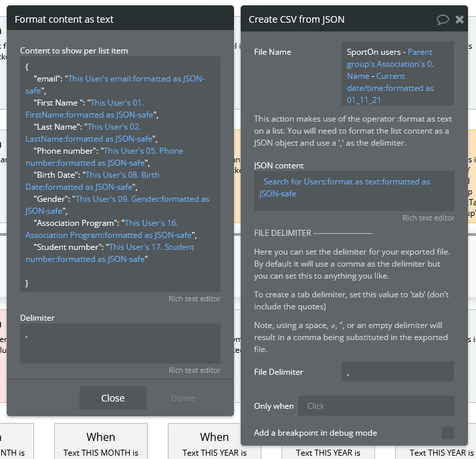
Task: Click into the Delimiter text box containing a comma
Action: click(120, 343)
